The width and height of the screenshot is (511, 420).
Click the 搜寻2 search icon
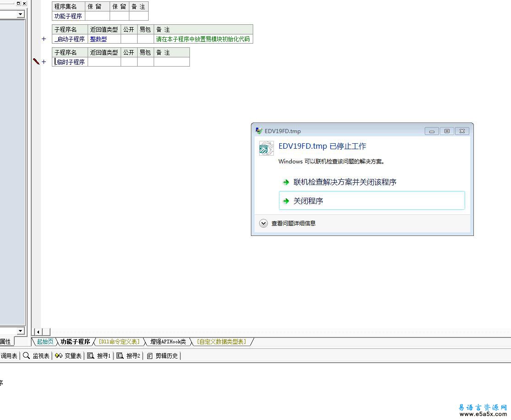tap(120, 356)
